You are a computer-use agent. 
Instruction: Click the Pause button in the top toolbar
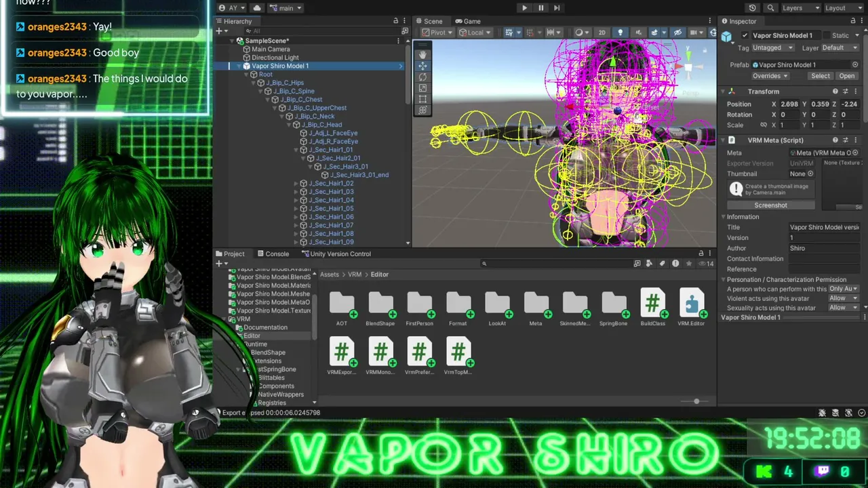tap(540, 8)
